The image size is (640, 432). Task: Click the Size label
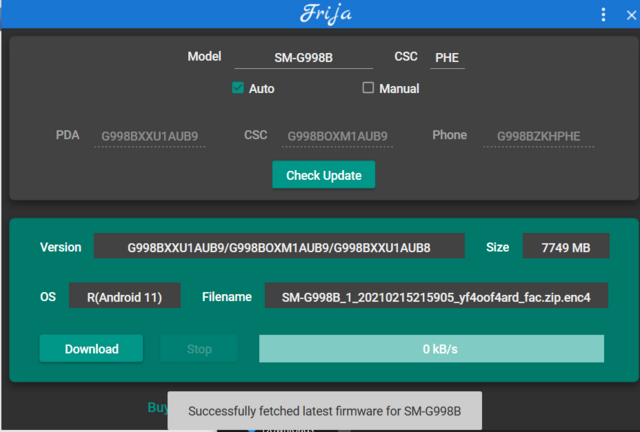pyautogui.click(x=498, y=247)
